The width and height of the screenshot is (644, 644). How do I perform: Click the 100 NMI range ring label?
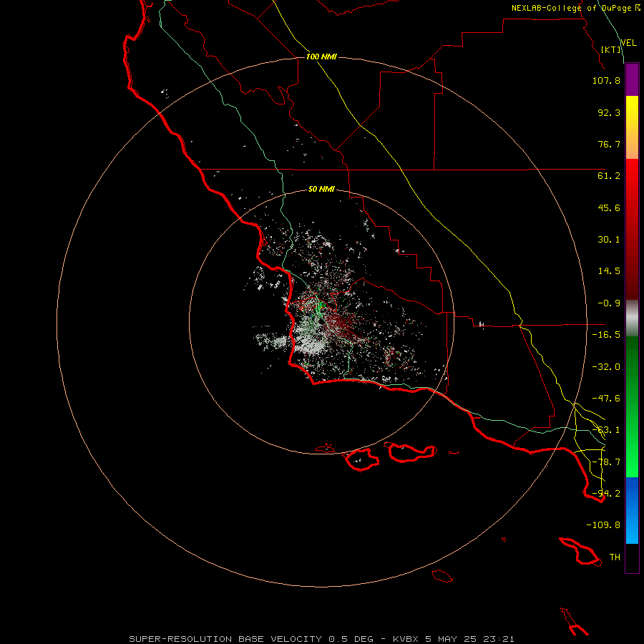click(x=321, y=57)
